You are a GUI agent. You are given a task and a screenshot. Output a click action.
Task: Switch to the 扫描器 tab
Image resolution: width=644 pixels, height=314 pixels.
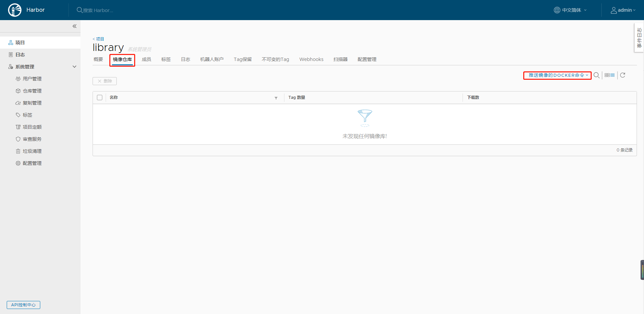[340, 59]
